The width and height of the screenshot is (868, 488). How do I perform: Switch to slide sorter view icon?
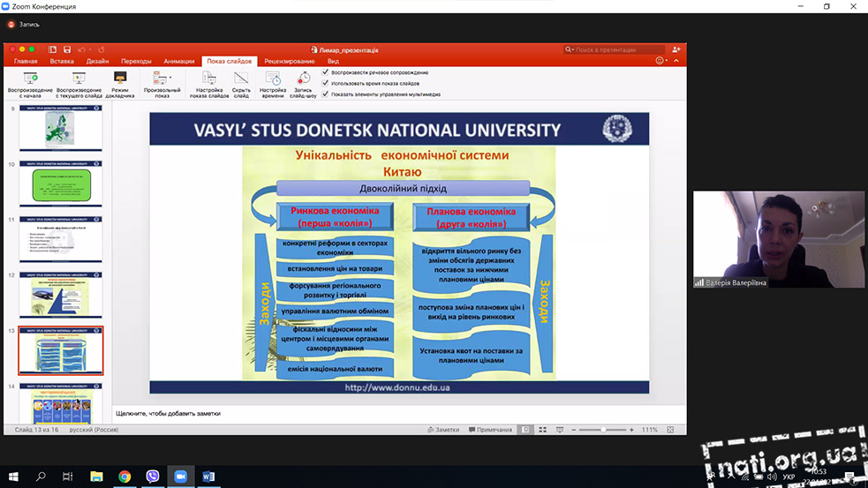pyautogui.click(x=542, y=430)
